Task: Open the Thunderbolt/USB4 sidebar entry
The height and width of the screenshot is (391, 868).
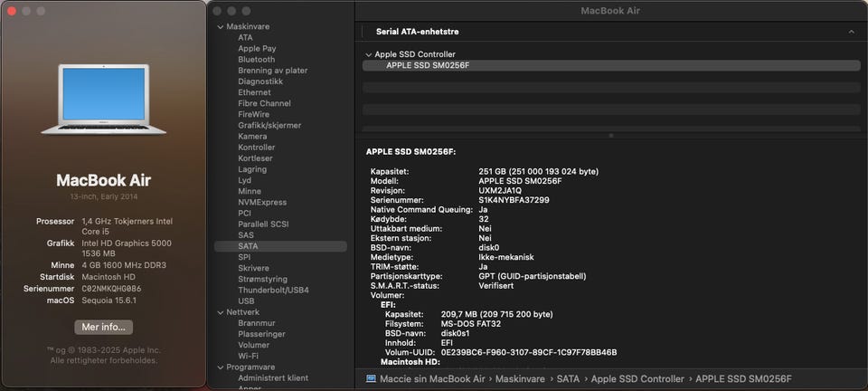Action: click(x=273, y=290)
